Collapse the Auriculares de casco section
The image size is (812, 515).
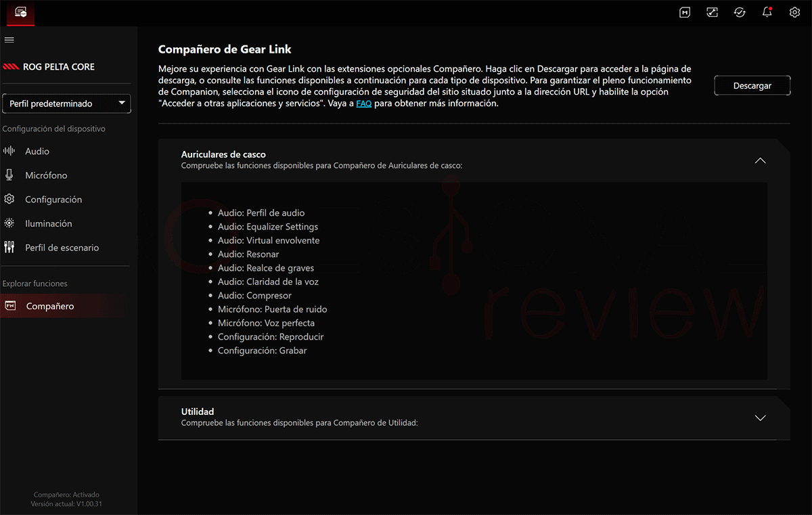pyautogui.click(x=760, y=161)
